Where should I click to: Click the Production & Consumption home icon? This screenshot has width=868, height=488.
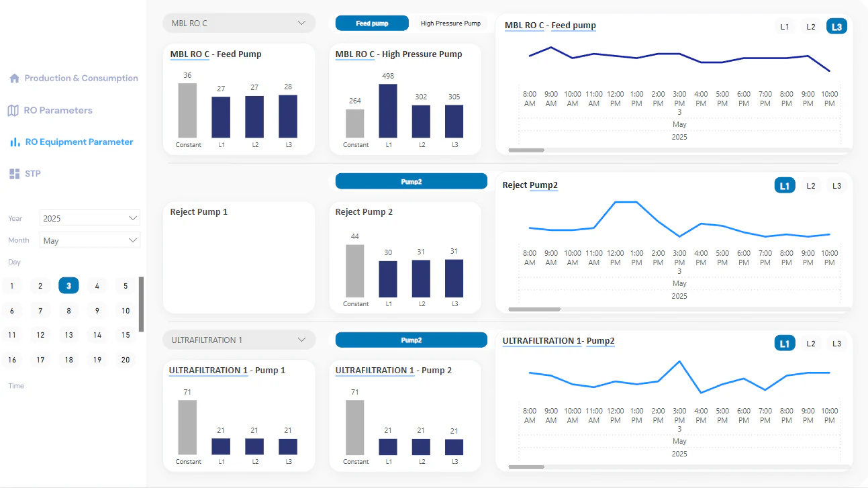[x=14, y=79]
